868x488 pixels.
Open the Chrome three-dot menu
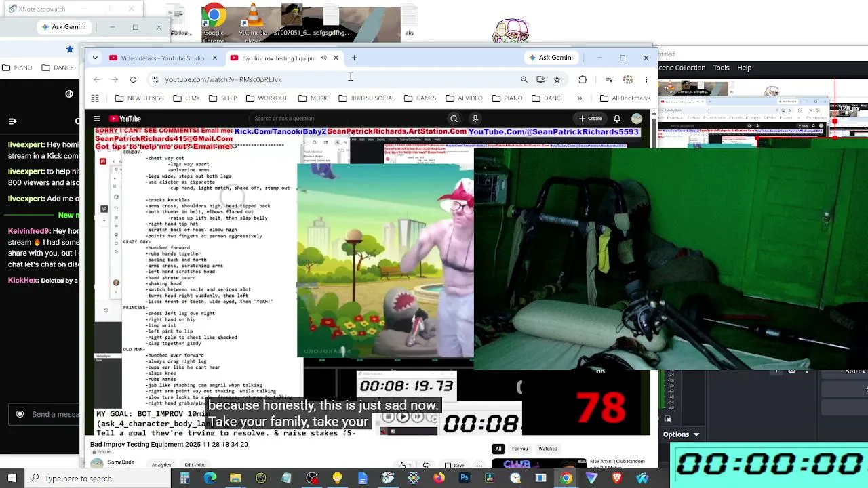646,79
